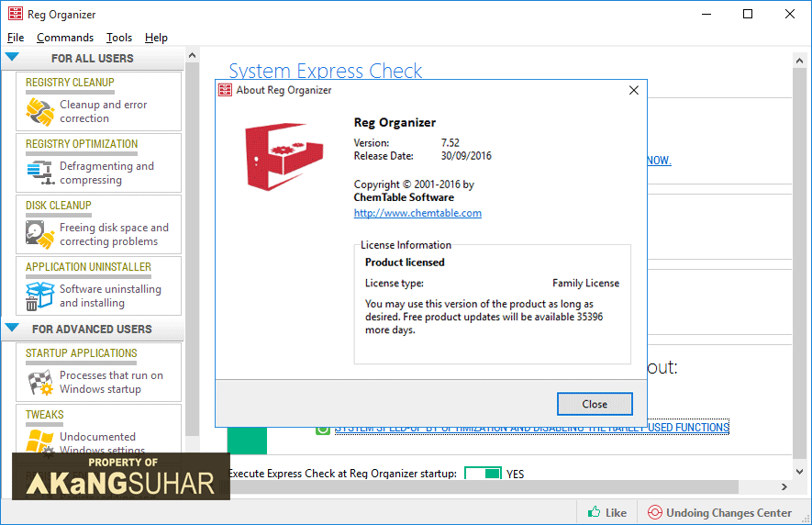Image resolution: width=812 pixels, height=525 pixels.
Task: Click 'Software uninstalling and installing' text
Action: [x=110, y=296]
